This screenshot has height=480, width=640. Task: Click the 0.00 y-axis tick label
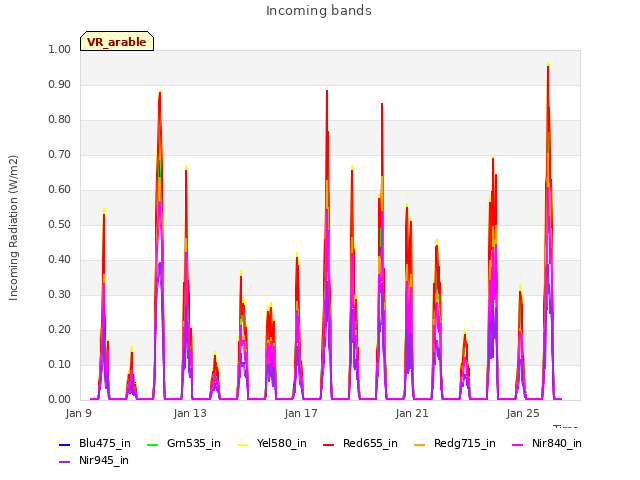(x=60, y=400)
